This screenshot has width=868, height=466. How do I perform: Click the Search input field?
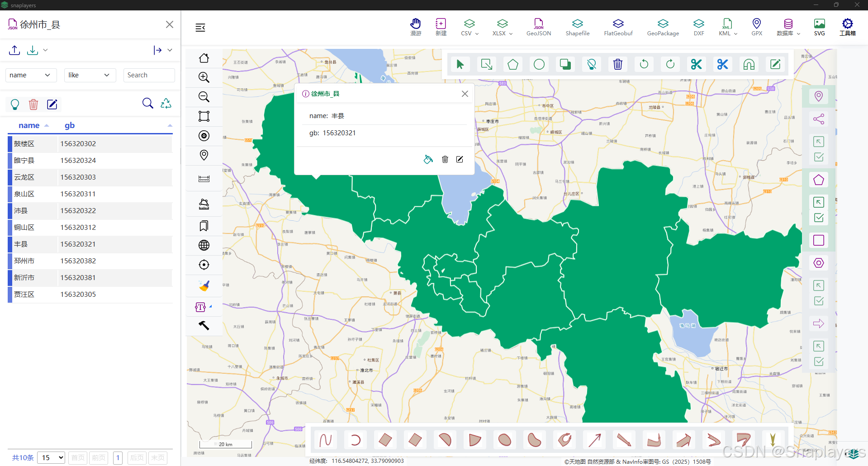tap(149, 75)
